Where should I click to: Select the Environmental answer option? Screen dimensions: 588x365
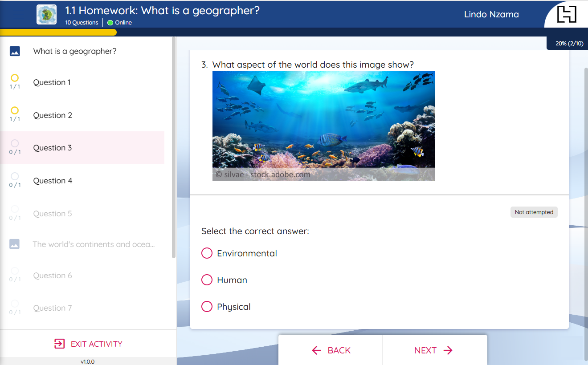[x=207, y=253]
